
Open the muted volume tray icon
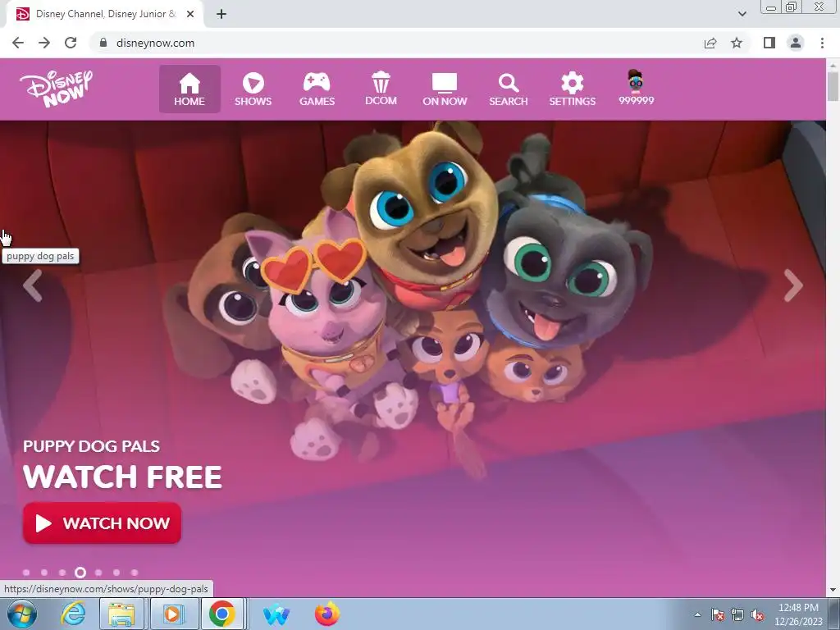click(x=757, y=614)
